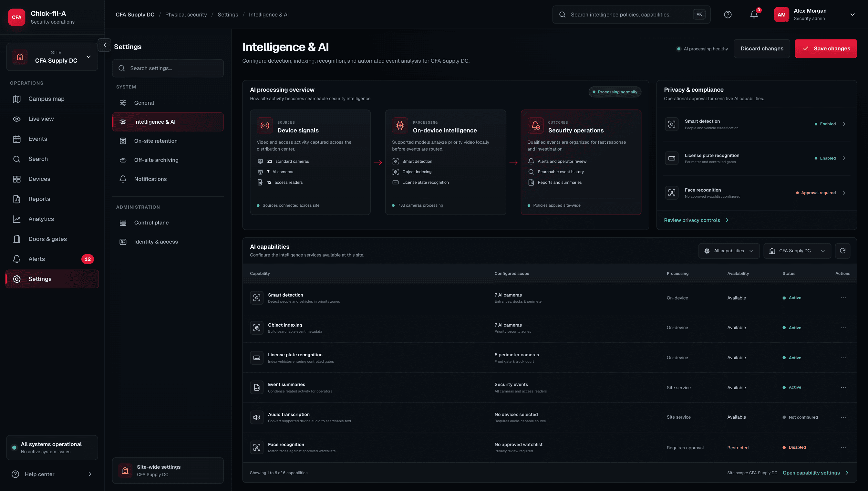Open Control plane under Administration
The height and width of the screenshot is (491, 868).
[168, 223]
